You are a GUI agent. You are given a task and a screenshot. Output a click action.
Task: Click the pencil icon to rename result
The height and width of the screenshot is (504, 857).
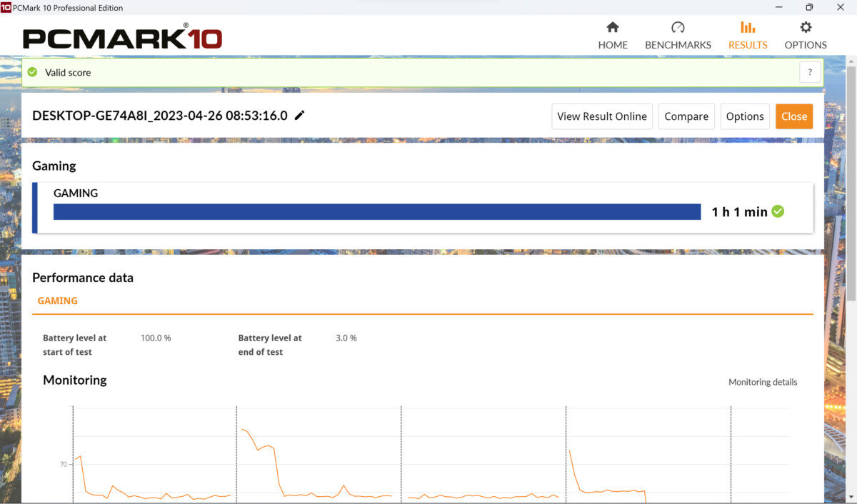(300, 116)
